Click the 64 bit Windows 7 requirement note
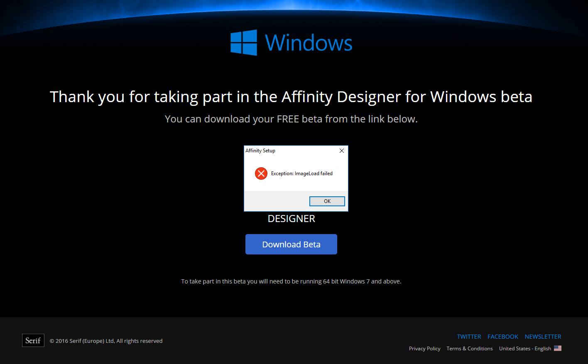The width and height of the screenshot is (588, 364). point(291,281)
